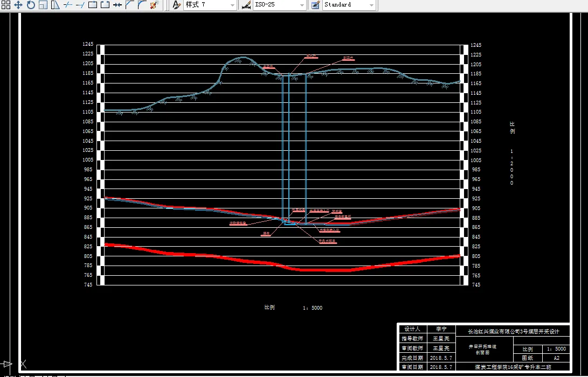The width and height of the screenshot is (588, 377).
Task: Click the Explode tool
Action: click(155, 4)
